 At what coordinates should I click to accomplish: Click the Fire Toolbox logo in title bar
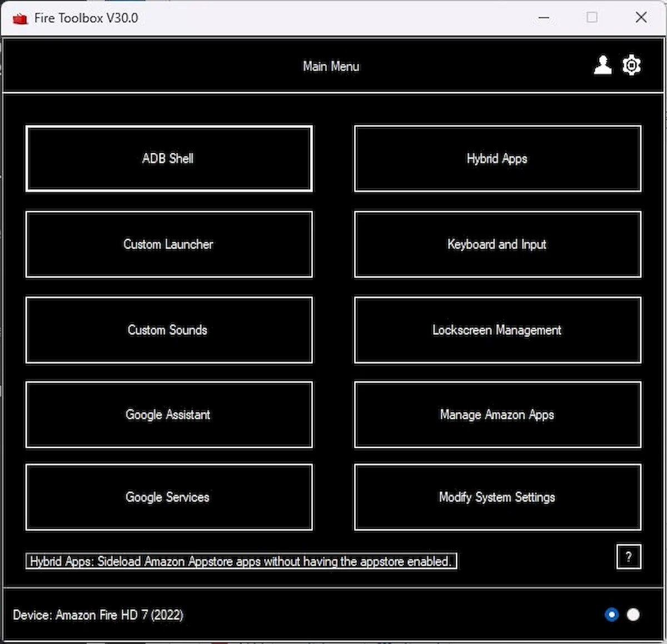click(20, 17)
